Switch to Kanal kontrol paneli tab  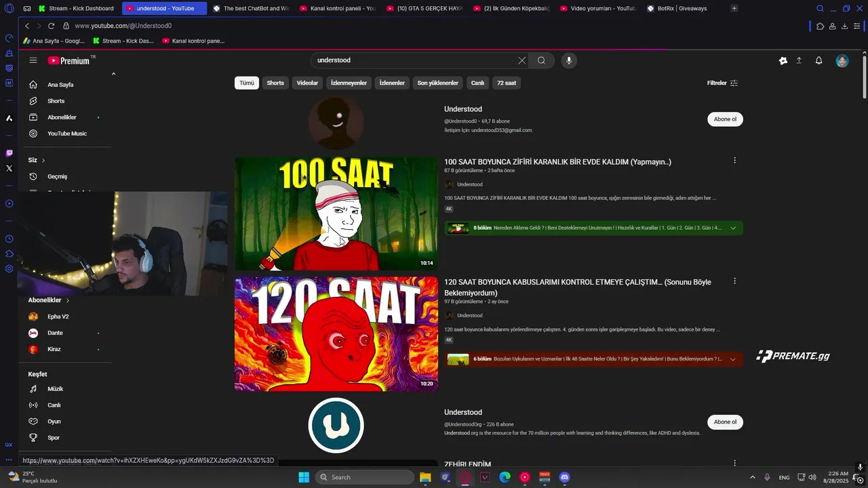pos(337,8)
